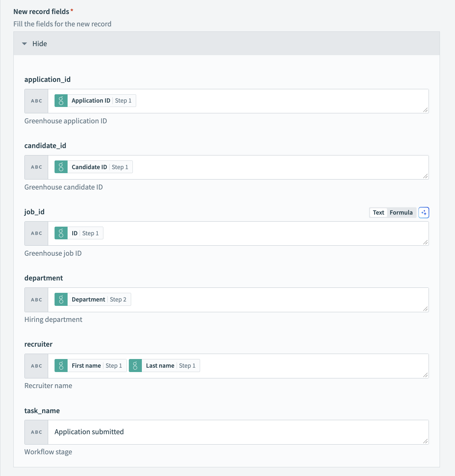Click resize handle of application_id field
Image resolution: width=455 pixels, height=476 pixels.
click(x=425, y=110)
